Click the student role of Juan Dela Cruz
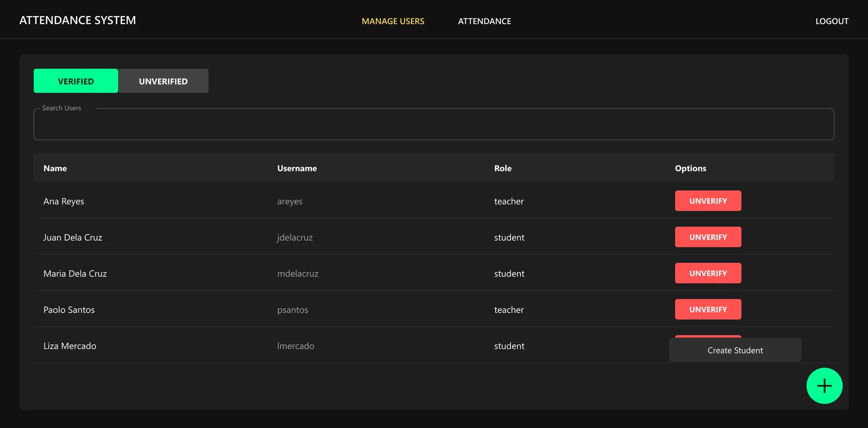Screen dimensions: 868x428 (x=509, y=238)
